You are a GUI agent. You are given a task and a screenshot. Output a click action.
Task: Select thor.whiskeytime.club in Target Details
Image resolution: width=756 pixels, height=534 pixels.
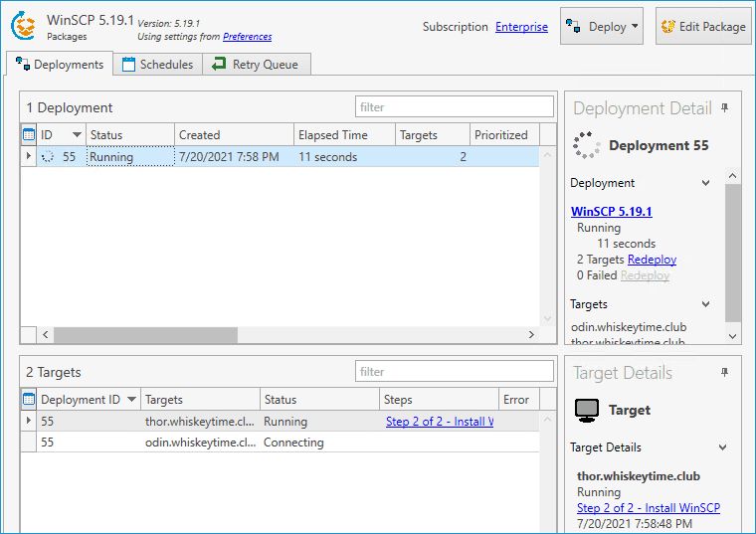click(x=639, y=476)
